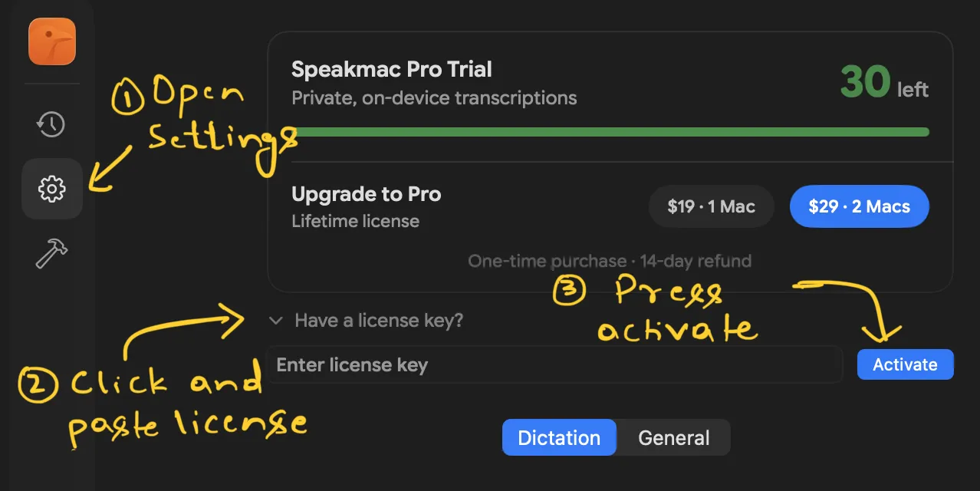Collapse the license key section chevron
Image resolution: width=980 pixels, height=491 pixels.
(276, 321)
